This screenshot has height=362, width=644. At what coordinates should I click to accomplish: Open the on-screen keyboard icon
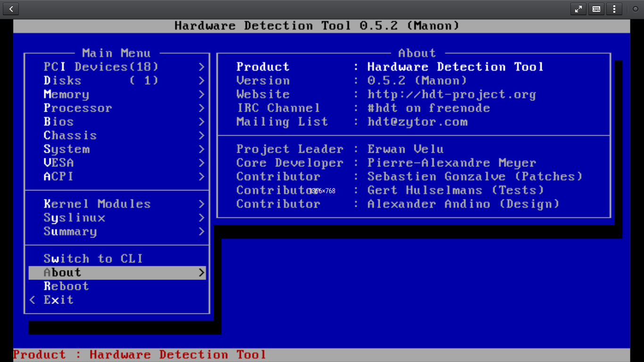596,9
